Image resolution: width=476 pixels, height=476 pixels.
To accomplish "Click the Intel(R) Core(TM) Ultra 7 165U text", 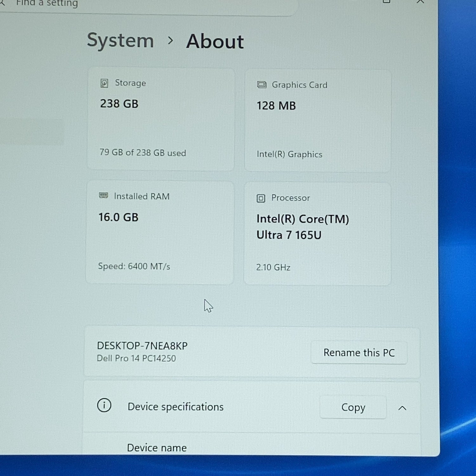I will tap(302, 227).
